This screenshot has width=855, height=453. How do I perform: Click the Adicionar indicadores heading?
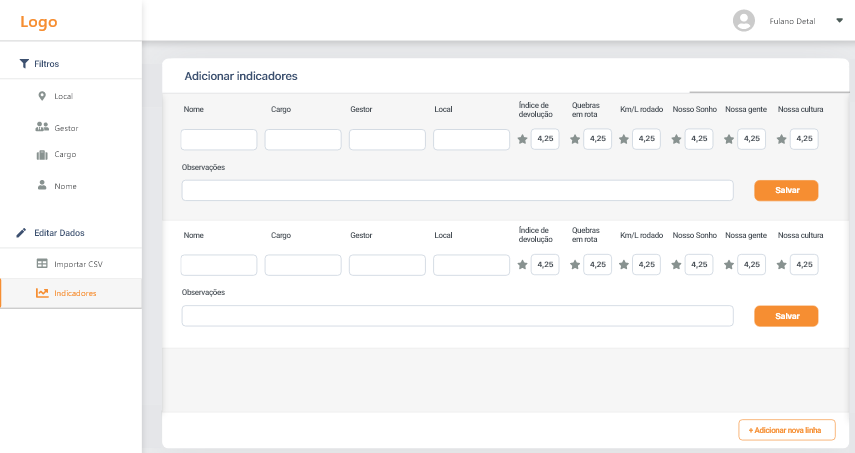coord(241,76)
